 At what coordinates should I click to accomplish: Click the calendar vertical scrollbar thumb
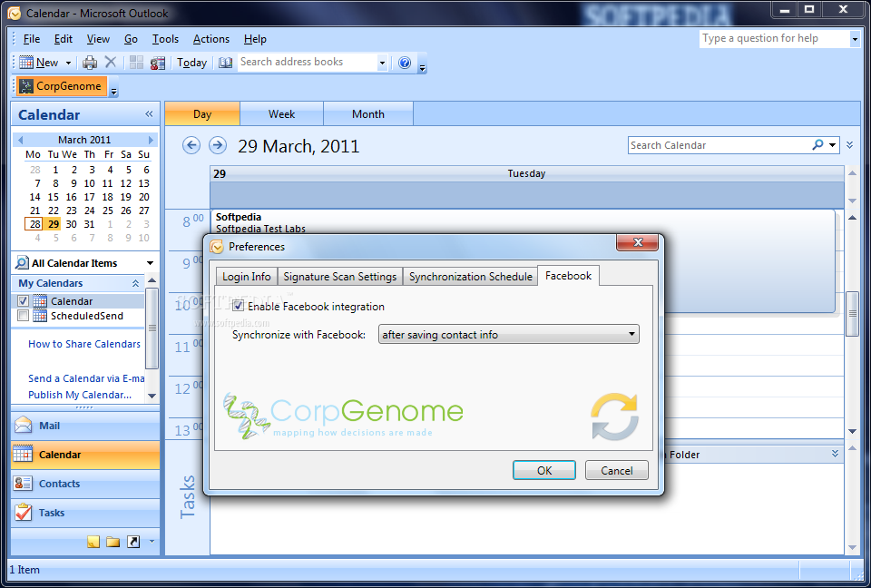(852, 313)
